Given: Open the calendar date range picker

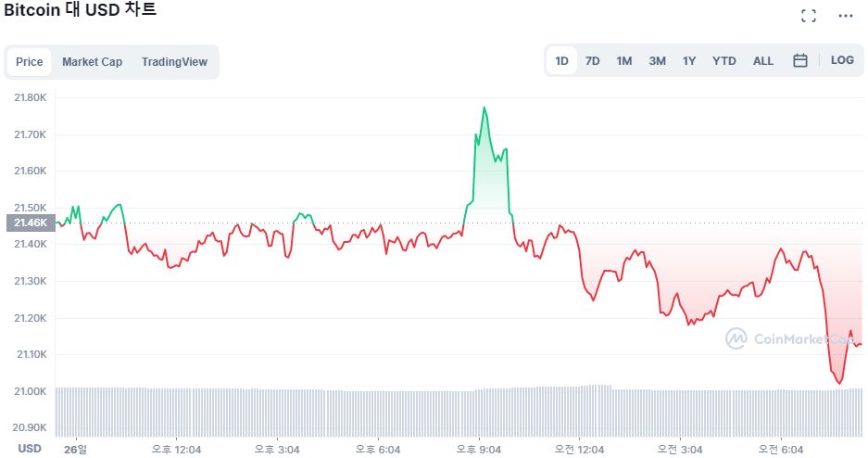Looking at the screenshot, I should point(800,61).
